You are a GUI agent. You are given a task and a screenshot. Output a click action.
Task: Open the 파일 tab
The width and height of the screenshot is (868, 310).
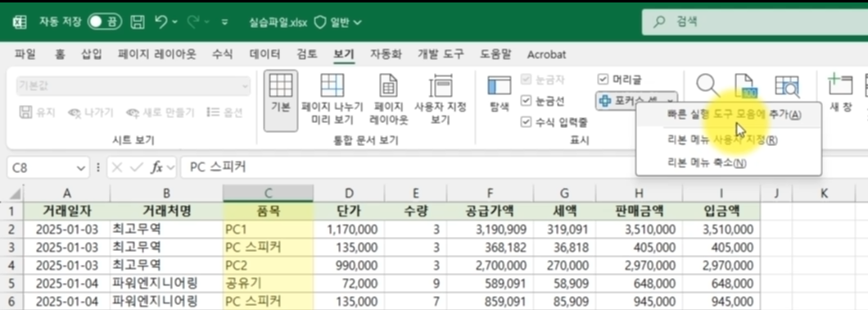tap(25, 54)
